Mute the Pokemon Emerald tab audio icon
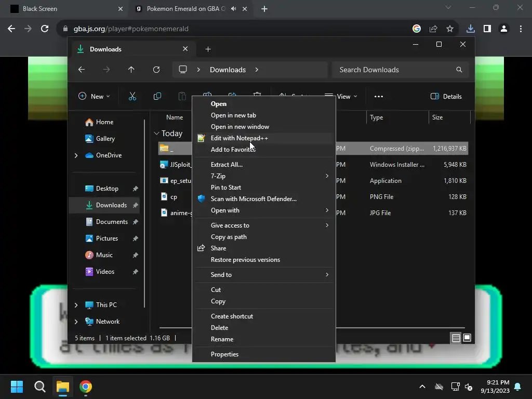The height and width of the screenshot is (399, 532). pos(233,9)
